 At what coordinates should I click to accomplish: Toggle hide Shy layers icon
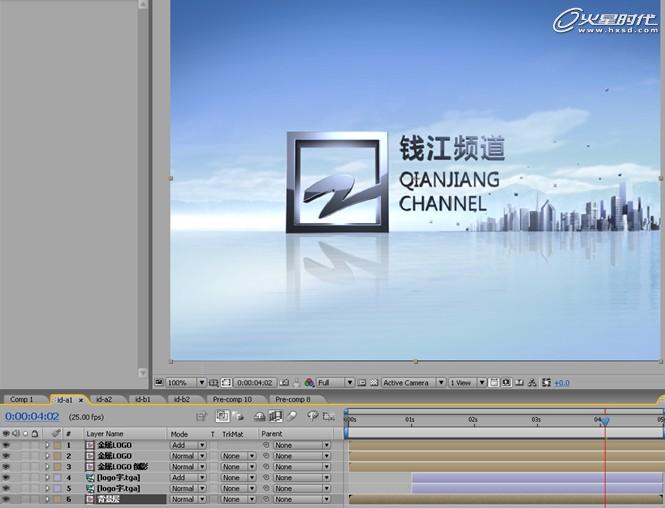(259, 417)
